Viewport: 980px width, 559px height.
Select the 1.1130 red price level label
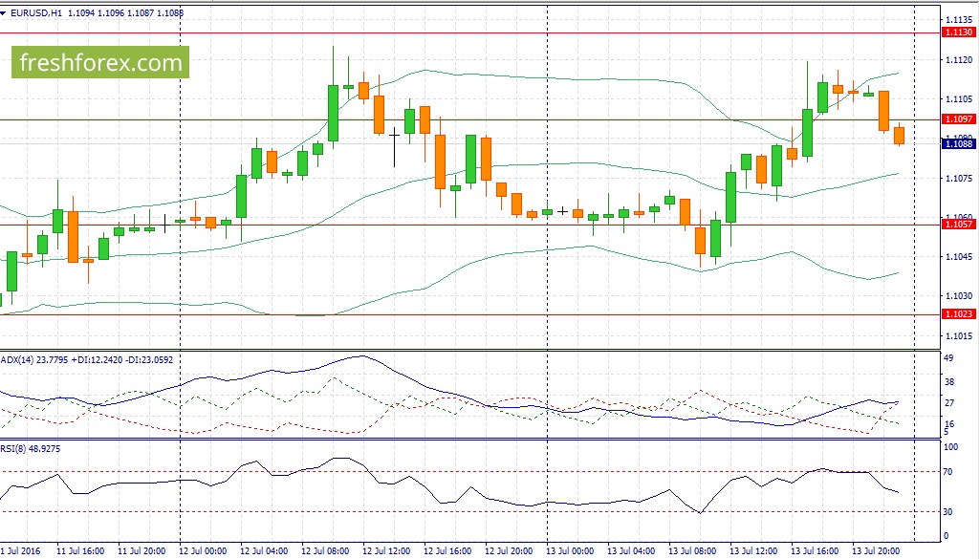click(x=958, y=32)
